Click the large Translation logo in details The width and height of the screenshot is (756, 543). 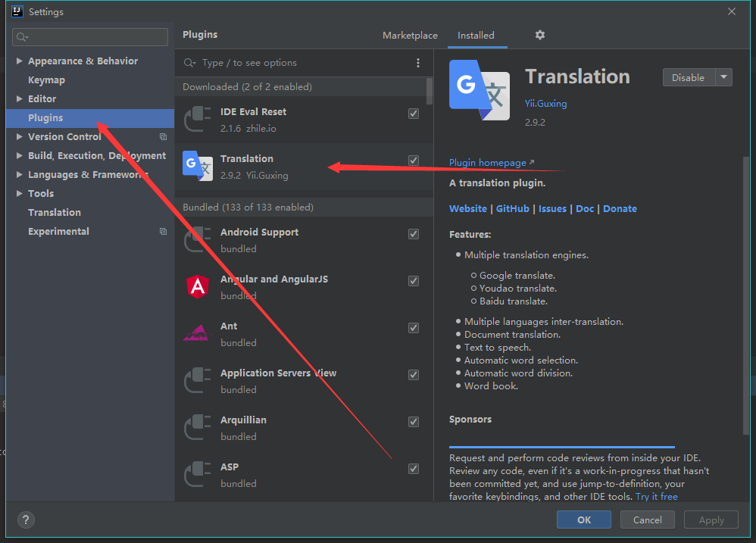tap(480, 90)
